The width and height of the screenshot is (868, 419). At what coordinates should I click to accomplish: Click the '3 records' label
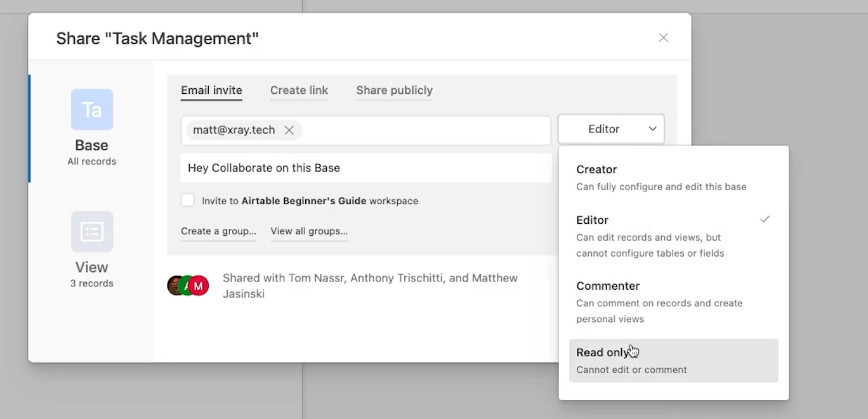(x=92, y=283)
